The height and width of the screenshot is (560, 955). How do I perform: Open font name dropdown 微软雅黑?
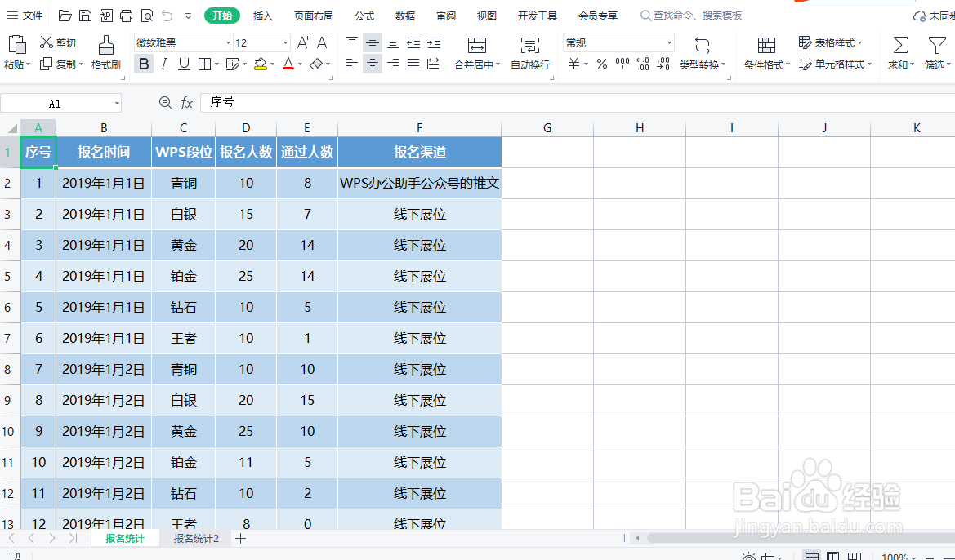(x=228, y=42)
